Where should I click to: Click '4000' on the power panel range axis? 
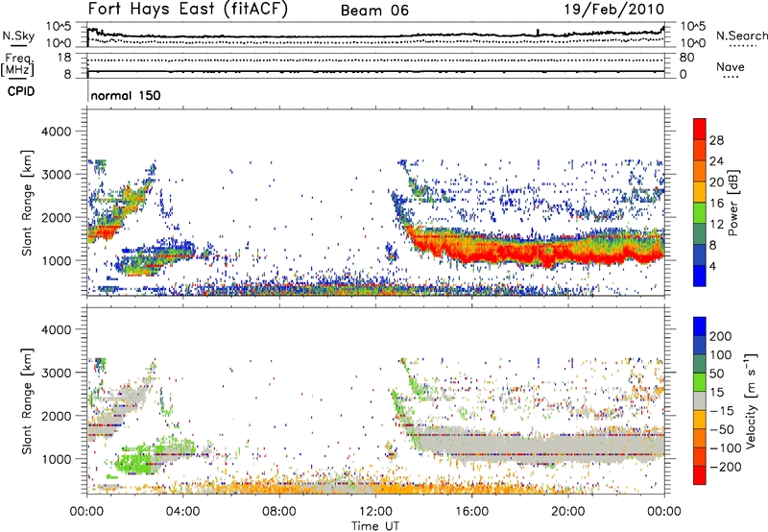[x=56, y=132]
